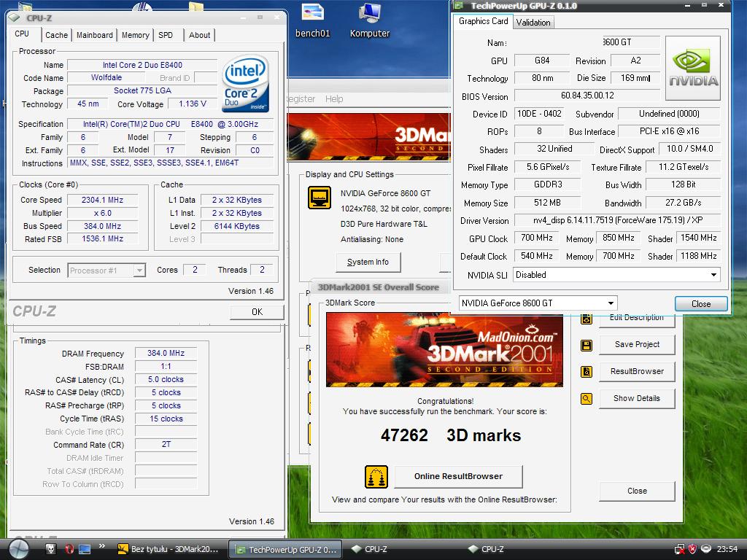This screenshot has height=560, width=747.
Task: Click the Command Rate 2T field
Action: (166, 444)
